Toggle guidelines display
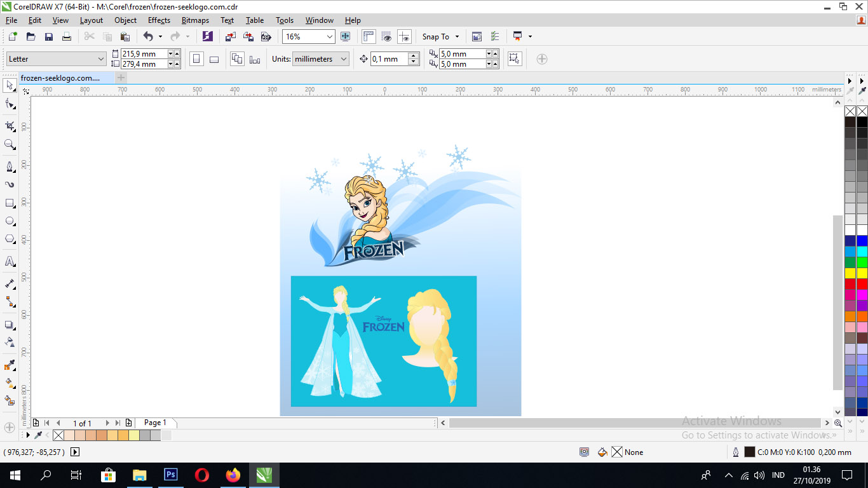The height and width of the screenshot is (488, 868). pyautogui.click(x=404, y=37)
